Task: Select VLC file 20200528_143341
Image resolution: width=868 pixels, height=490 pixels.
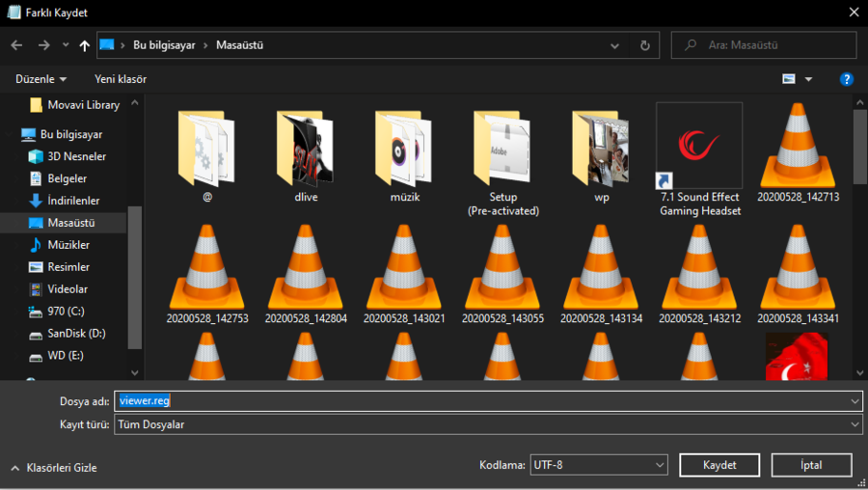Action: click(x=799, y=274)
